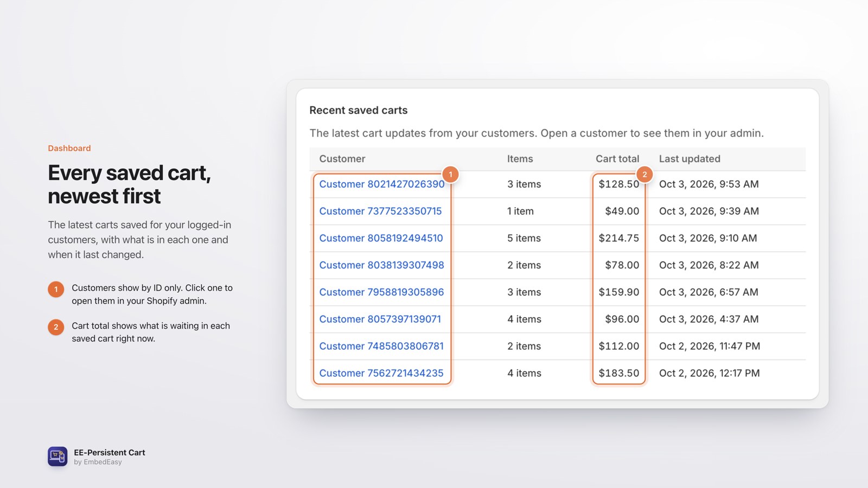This screenshot has height=488, width=868.
Task: Click date Oct 3, 2026, 8:22 AM
Action: tap(709, 265)
